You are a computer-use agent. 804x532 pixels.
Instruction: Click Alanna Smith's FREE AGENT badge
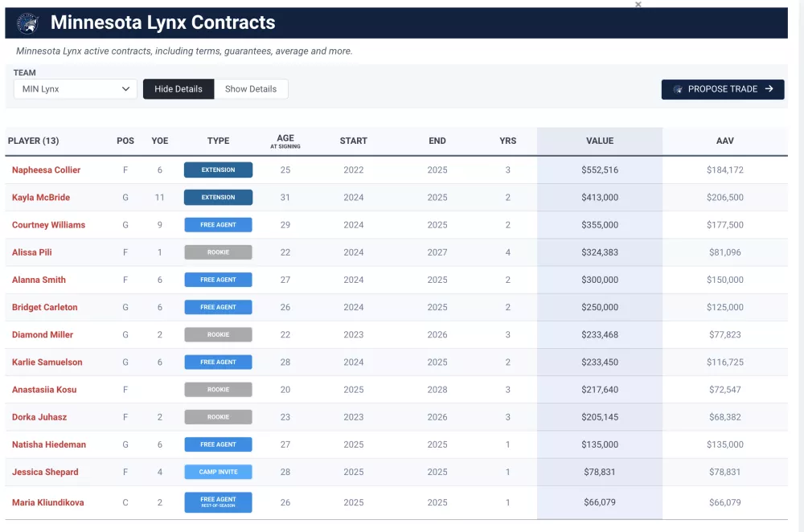click(218, 280)
